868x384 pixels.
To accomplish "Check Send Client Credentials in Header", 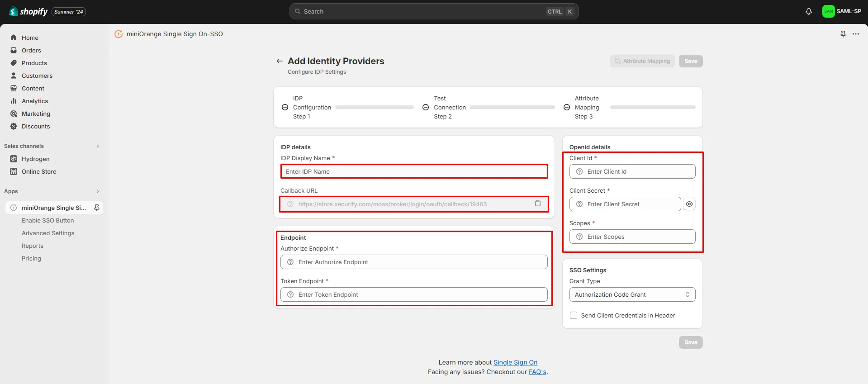I will 574,315.
